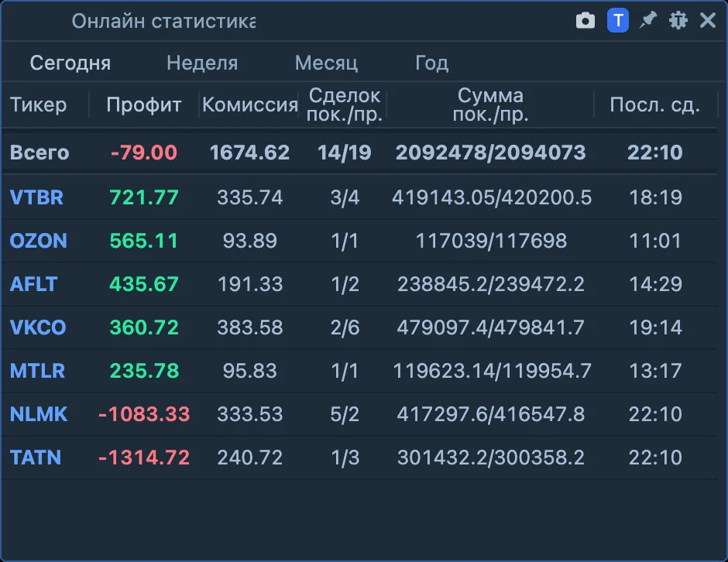Screen dimensions: 728x562
Task: Close the Онлайн статистика window
Action: point(708,20)
